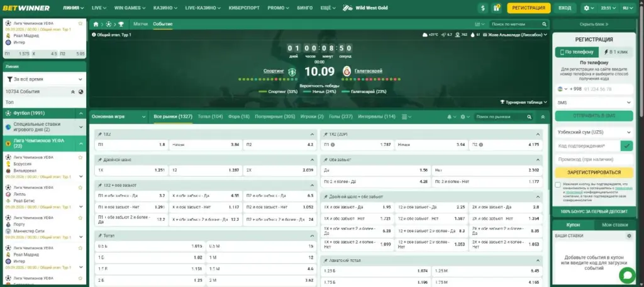Viewport: 644px width, 287px height.
Task: Open the gift bonuses icon
Action: (x=497, y=8)
